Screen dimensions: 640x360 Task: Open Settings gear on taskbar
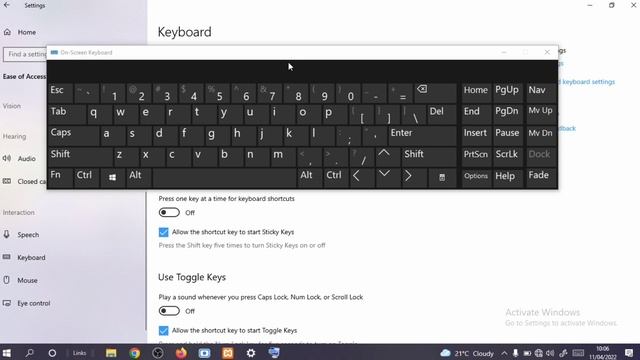pos(251,353)
